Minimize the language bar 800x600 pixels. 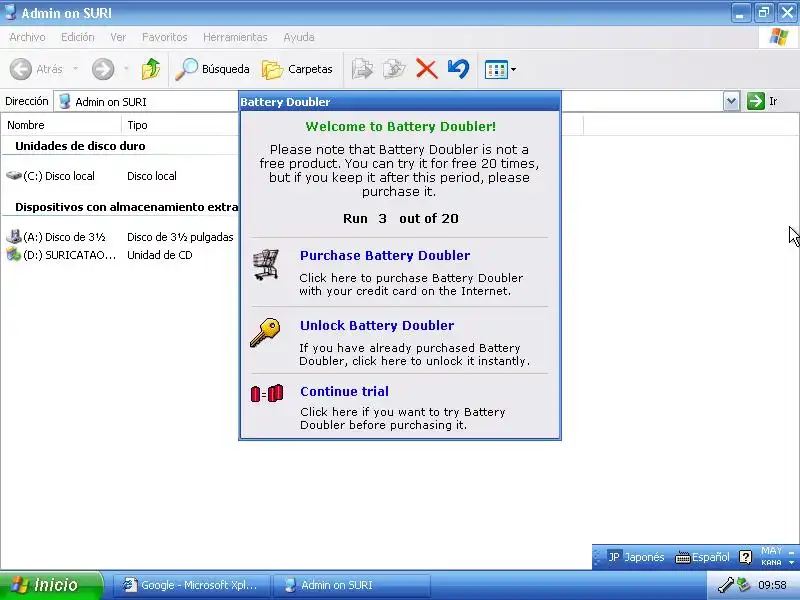point(791,552)
